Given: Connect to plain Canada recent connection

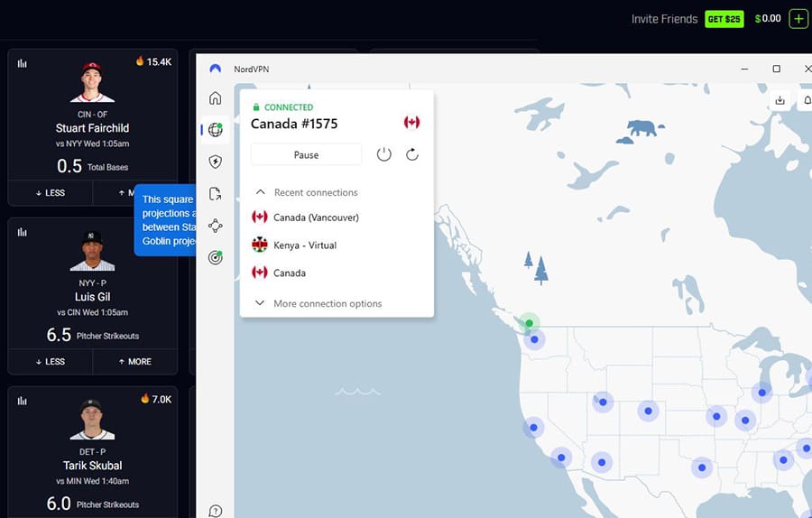Looking at the screenshot, I should coord(279,273).
